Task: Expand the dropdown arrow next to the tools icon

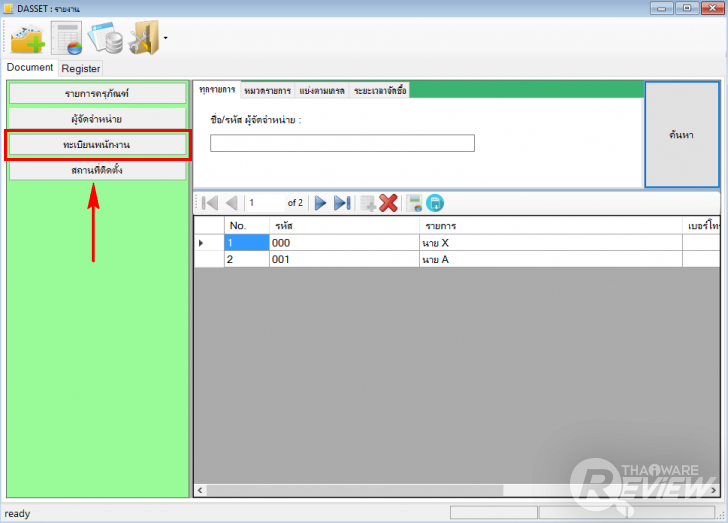Action: [x=165, y=38]
